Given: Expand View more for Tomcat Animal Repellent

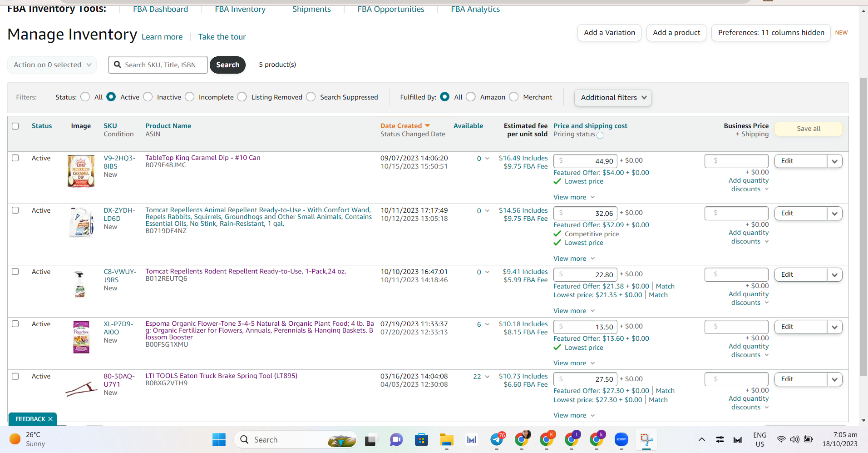Looking at the screenshot, I should (574, 259).
